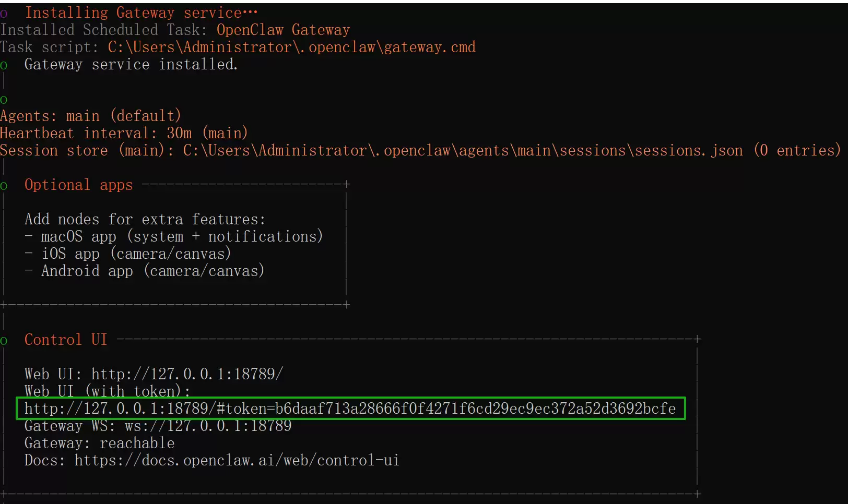Click the "Add nodes for extra features:" line
This screenshot has width=848, height=504.
click(145, 219)
